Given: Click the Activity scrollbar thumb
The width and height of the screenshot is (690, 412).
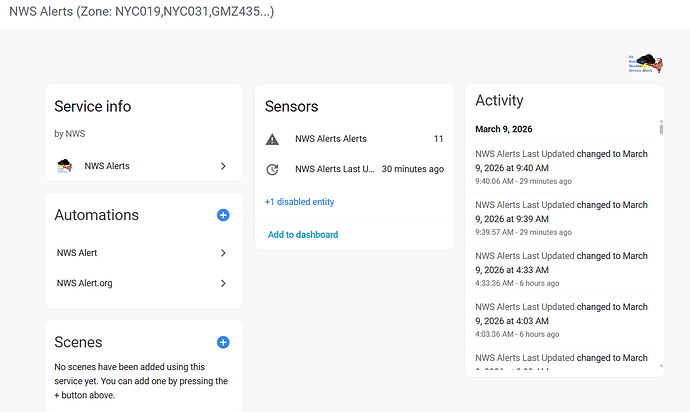Looking at the screenshot, I should tap(661, 129).
